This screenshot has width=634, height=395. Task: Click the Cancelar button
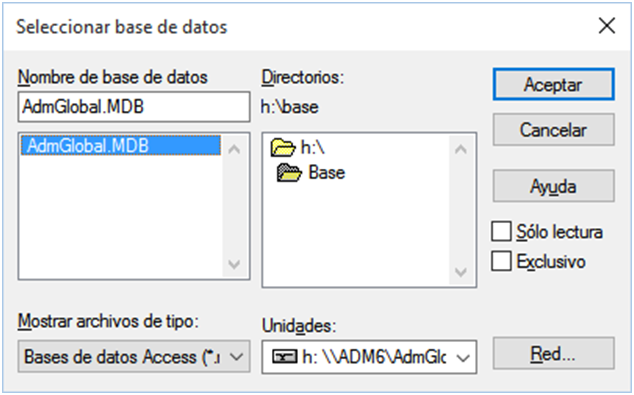pyautogui.click(x=554, y=130)
